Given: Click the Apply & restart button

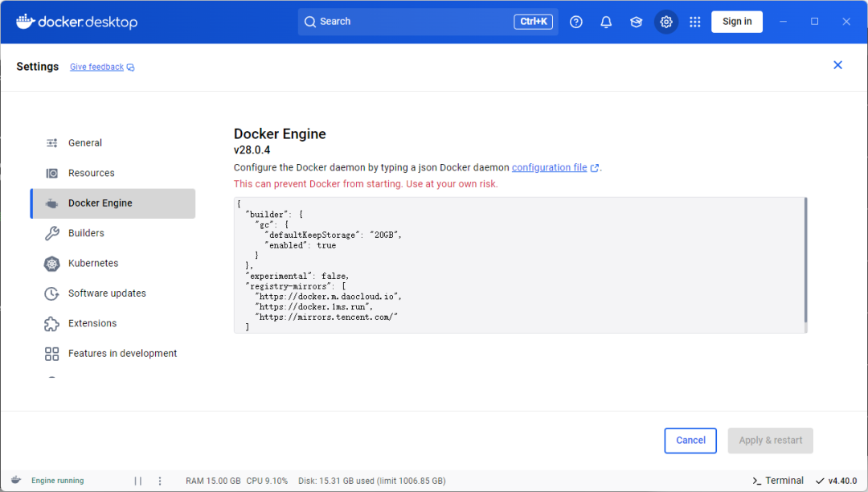Looking at the screenshot, I should [771, 441].
